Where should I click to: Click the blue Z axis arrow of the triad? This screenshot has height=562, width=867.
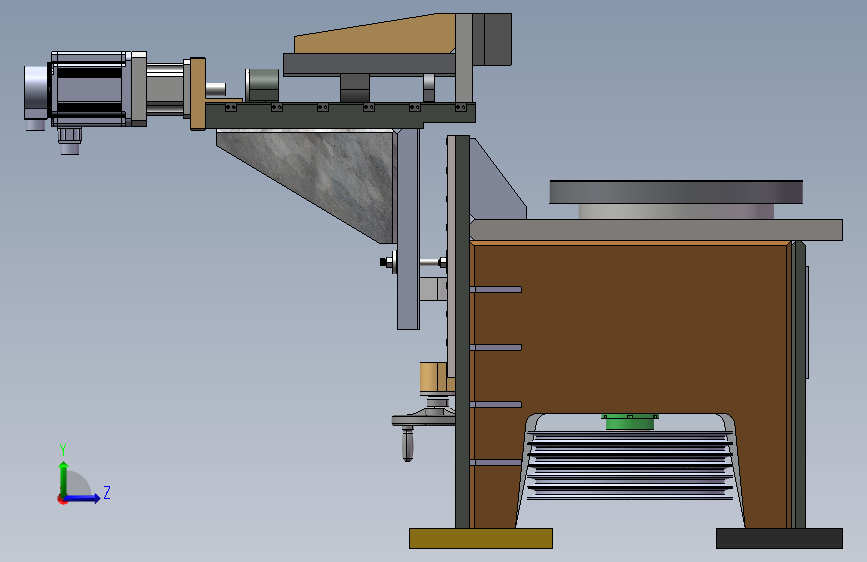[83, 498]
